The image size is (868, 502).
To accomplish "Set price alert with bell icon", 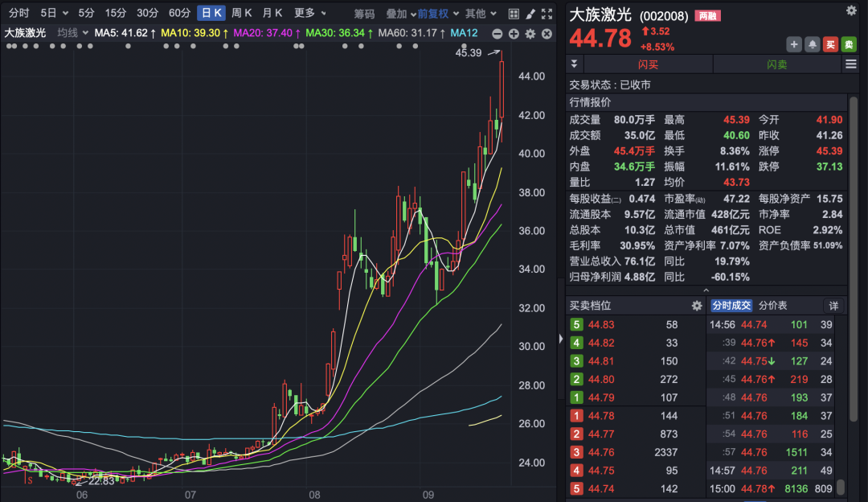I will coord(812,45).
